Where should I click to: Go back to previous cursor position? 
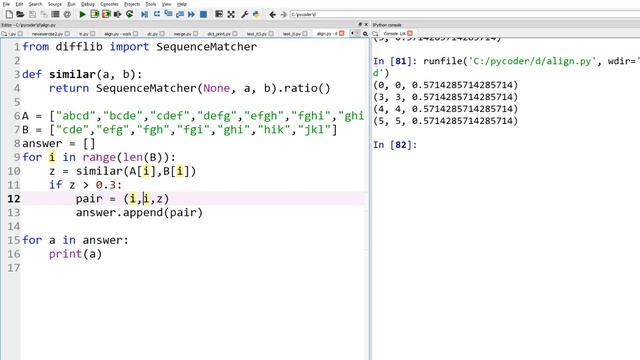273,15
